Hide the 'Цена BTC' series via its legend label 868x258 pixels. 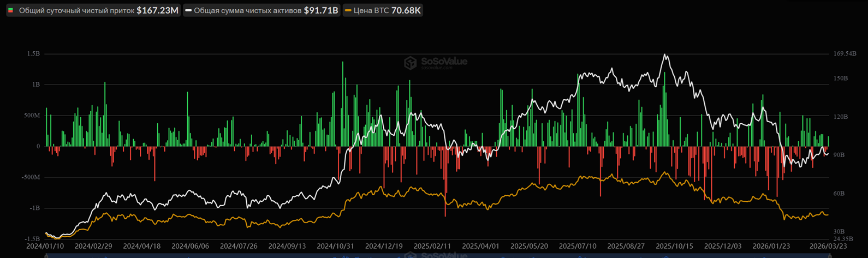tap(371, 10)
